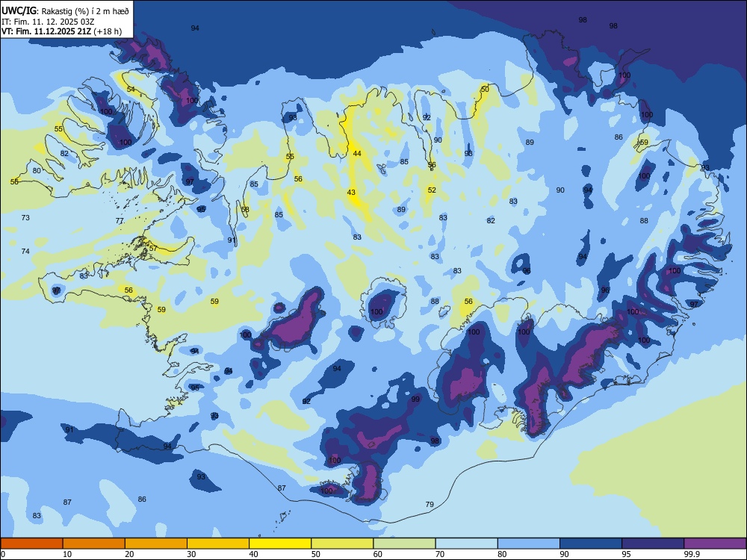Choose the 30–40 golden legend swatch
The height and width of the screenshot is (560, 747).
[x=218, y=544]
